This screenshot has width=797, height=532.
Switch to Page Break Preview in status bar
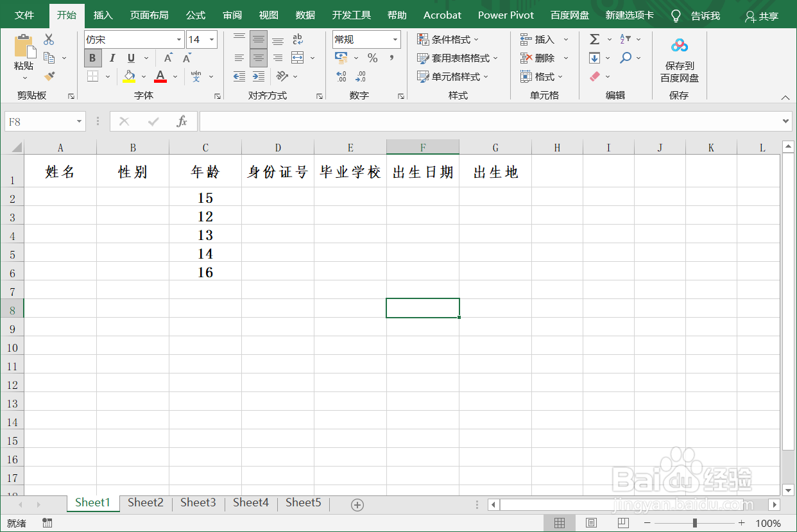pos(622,523)
